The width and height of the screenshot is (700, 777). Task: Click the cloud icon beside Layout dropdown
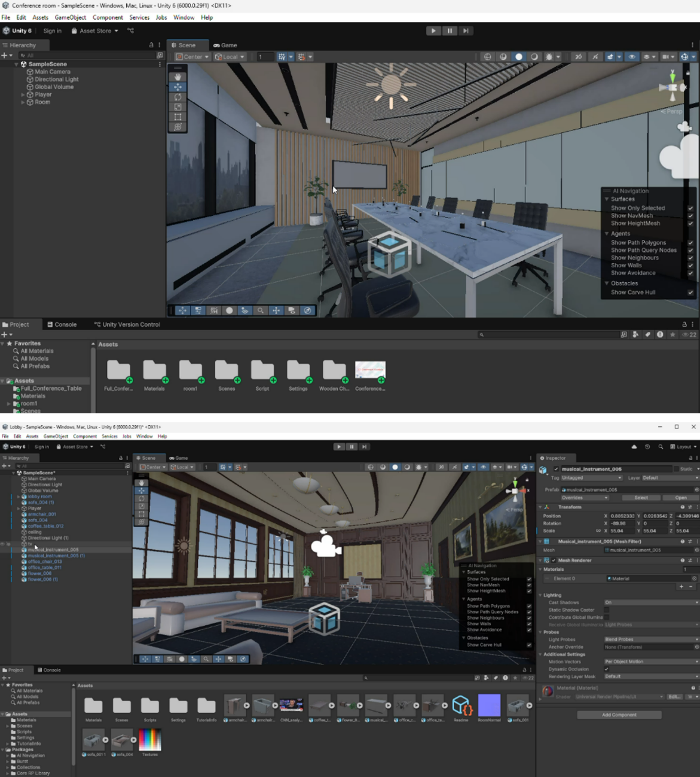click(634, 447)
